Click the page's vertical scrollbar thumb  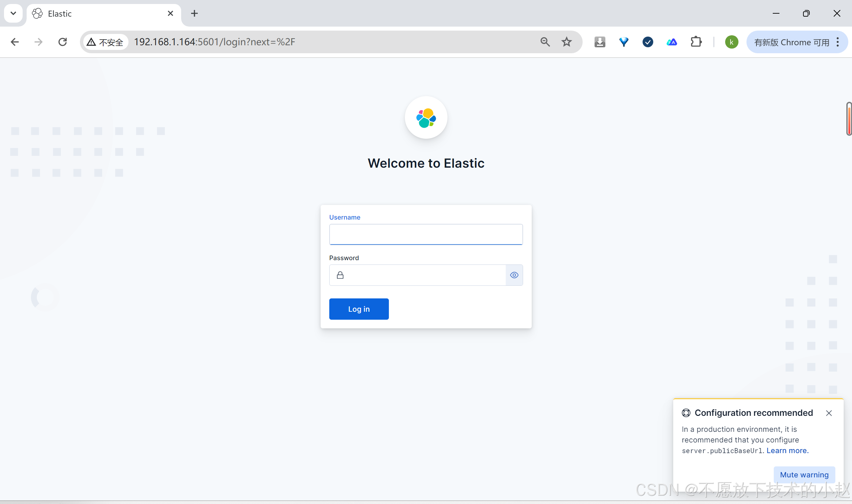[x=849, y=119]
